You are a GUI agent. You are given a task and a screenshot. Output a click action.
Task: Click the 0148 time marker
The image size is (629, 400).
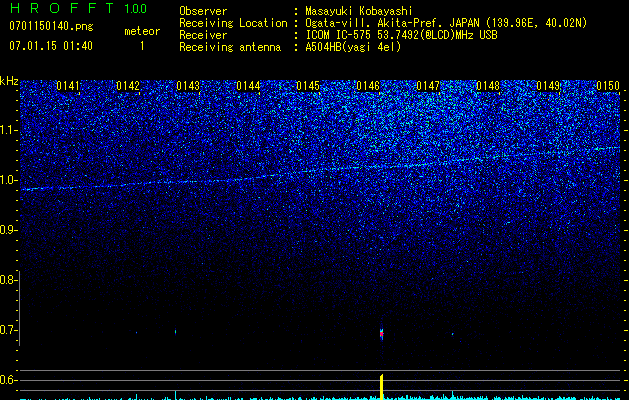click(488, 86)
